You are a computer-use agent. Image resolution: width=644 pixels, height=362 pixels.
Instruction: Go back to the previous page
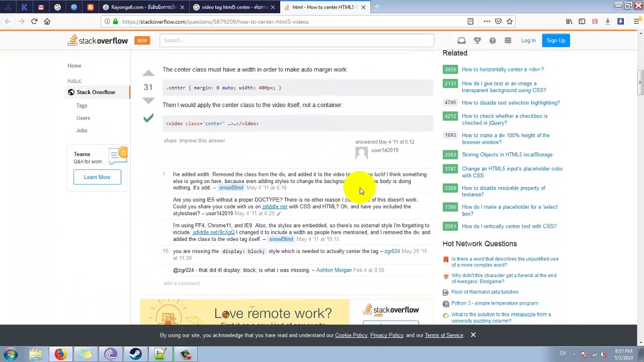pyautogui.click(x=8, y=22)
